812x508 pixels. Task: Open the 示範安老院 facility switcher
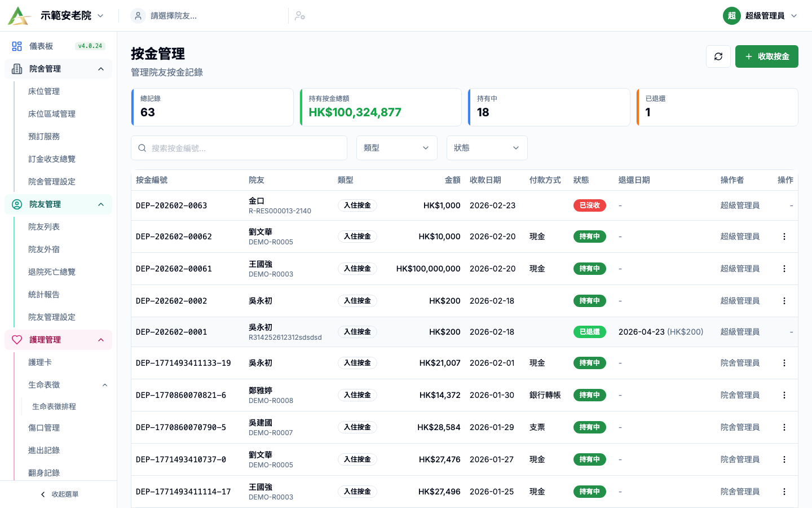(72, 16)
